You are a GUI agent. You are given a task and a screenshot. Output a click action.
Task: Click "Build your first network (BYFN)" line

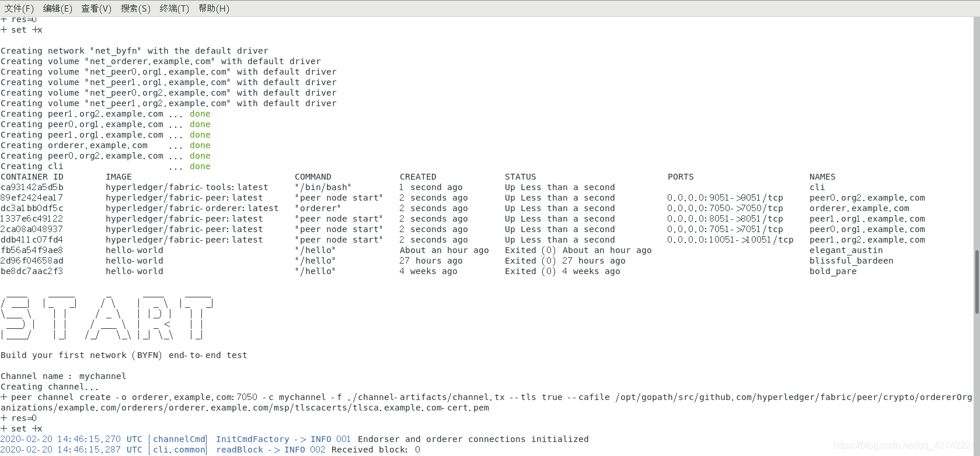click(124, 355)
